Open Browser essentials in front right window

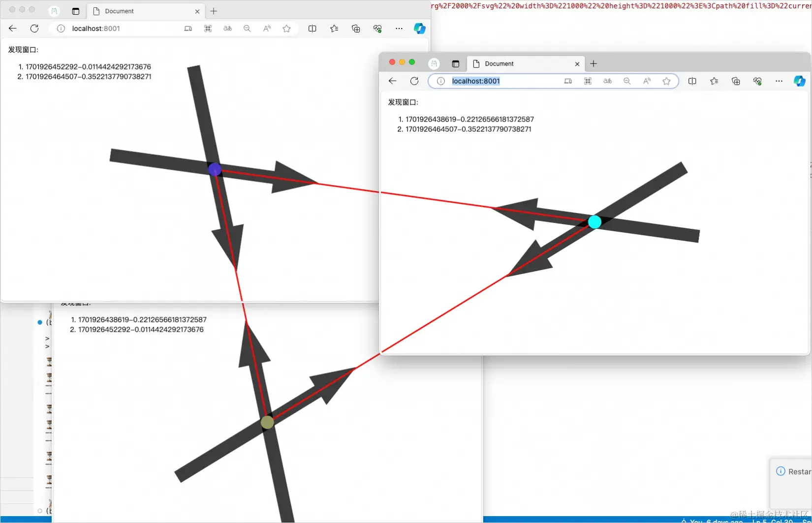757,81
